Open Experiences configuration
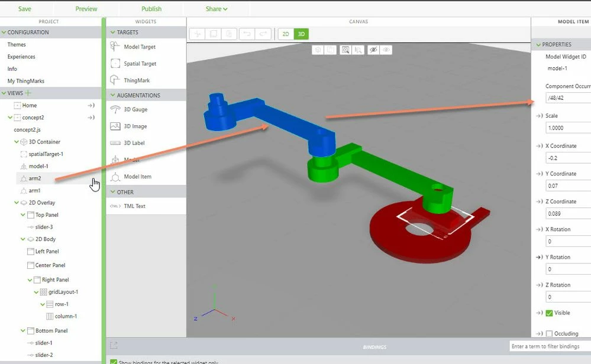Image resolution: width=591 pixels, height=364 pixels. pyautogui.click(x=21, y=57)
